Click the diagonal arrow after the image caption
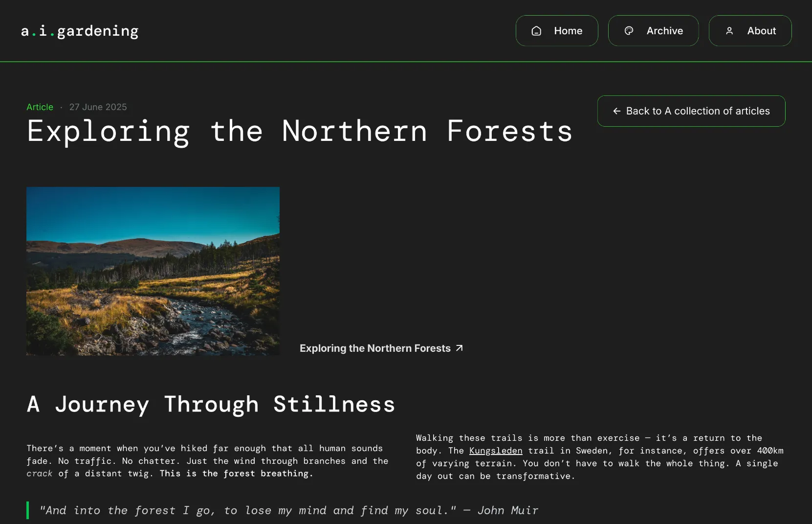The width and height of the screenshot is (812, 524). tap(459, 348)
